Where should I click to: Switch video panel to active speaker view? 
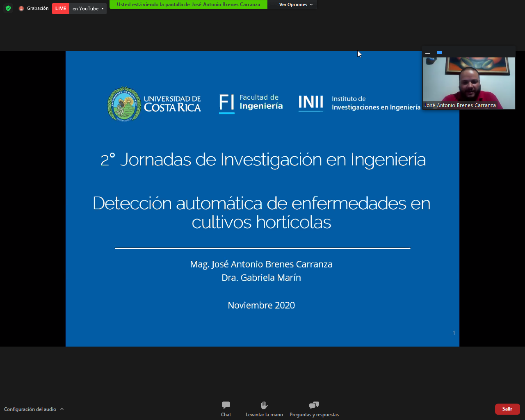click(439, 52)
